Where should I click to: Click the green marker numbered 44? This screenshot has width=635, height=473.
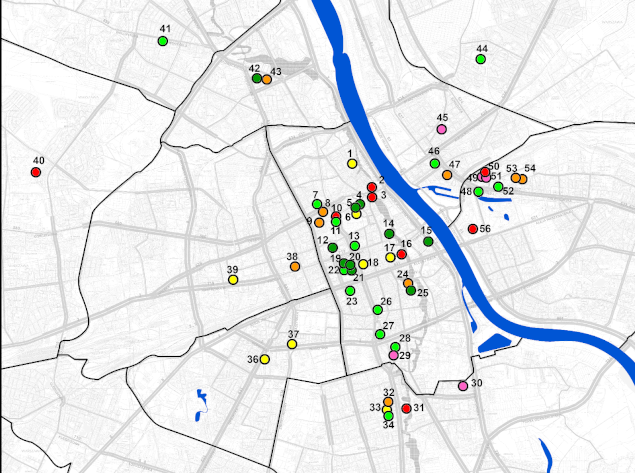[x=480, y=59]
